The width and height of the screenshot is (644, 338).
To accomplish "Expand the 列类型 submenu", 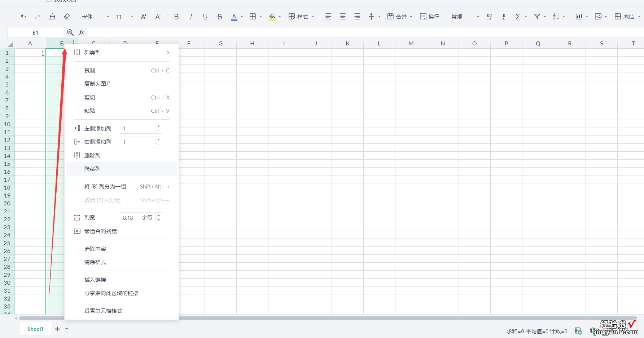I will [x=122, y=53].
